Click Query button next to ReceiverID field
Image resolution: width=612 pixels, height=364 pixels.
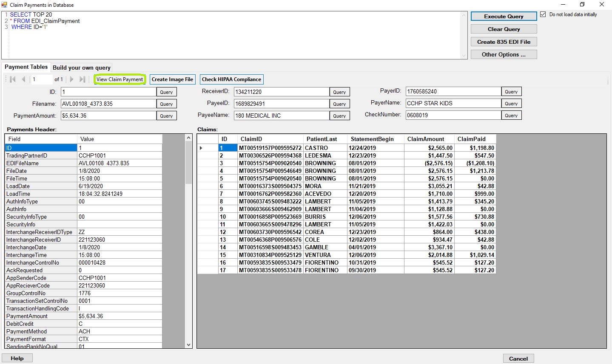click(339, 92)
